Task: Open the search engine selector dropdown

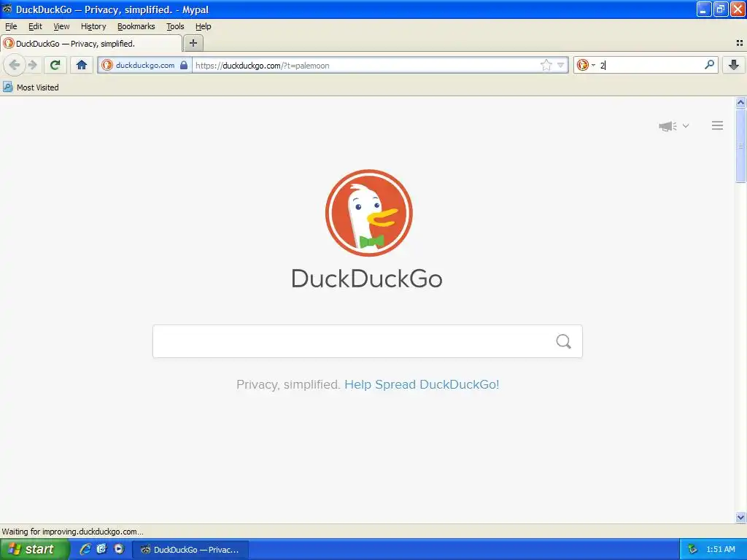Action: tap(586, 65)
